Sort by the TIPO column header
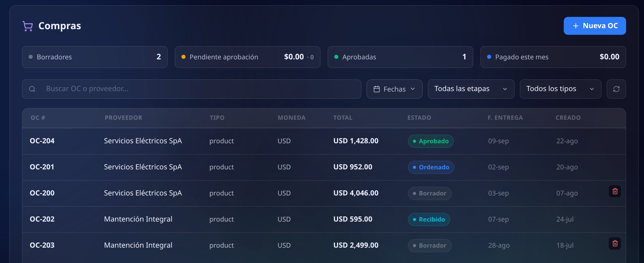Screen dimensions: 644x263 click(x=217, y=118)
